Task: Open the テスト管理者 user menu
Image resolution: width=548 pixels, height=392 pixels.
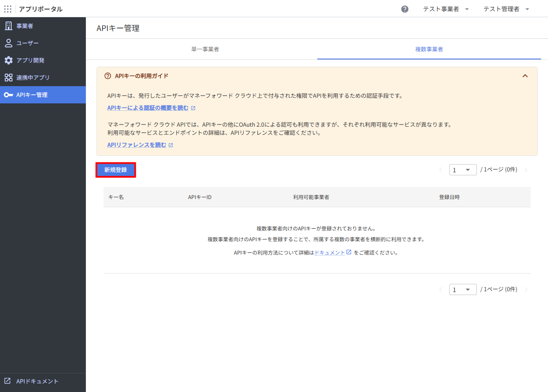Action: click(506, 9)
